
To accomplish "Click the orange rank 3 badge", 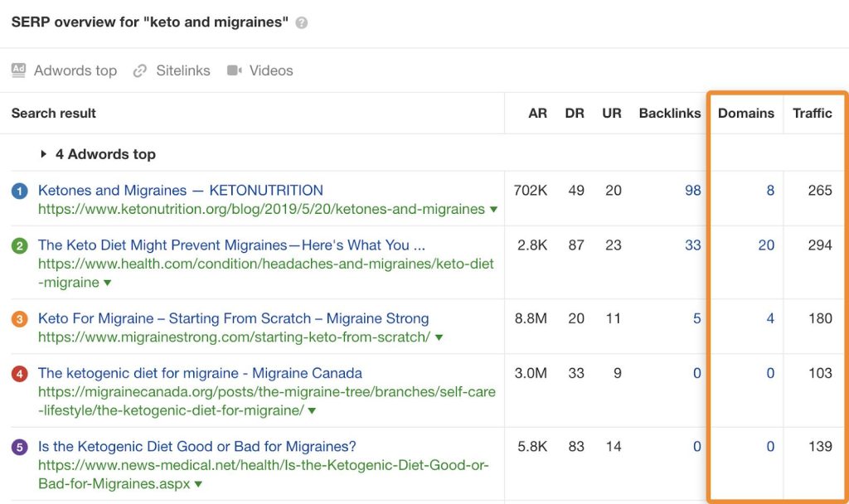I will coord(19,319).
